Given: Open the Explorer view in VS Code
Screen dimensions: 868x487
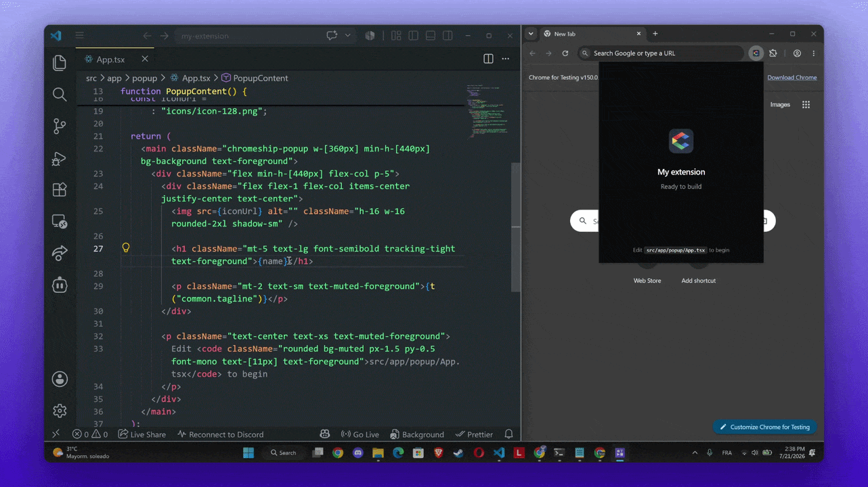Looking at the screenshot, I should (60, 63).
